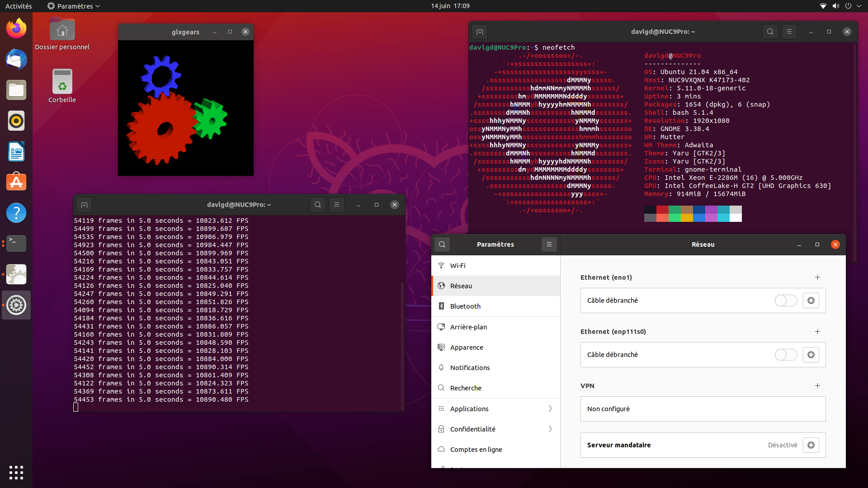Show all applications grid
868x488 pixels.
tap(16, 472)
